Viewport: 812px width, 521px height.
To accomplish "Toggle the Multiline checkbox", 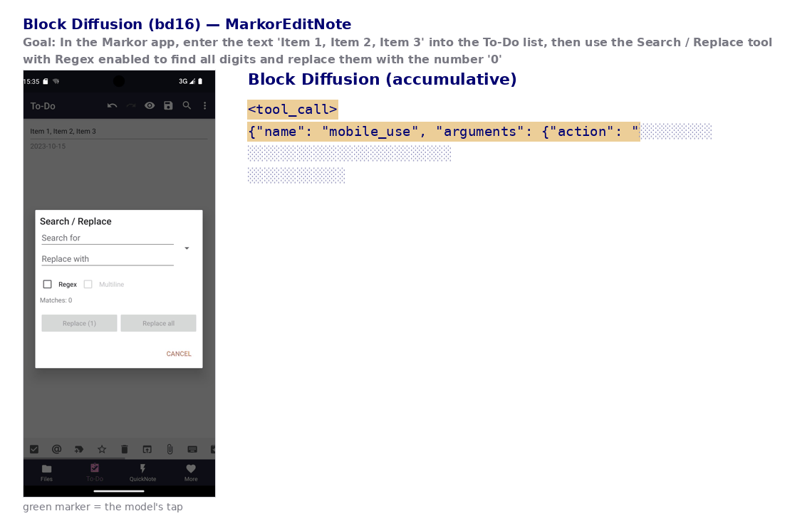I will pos(88,284).
